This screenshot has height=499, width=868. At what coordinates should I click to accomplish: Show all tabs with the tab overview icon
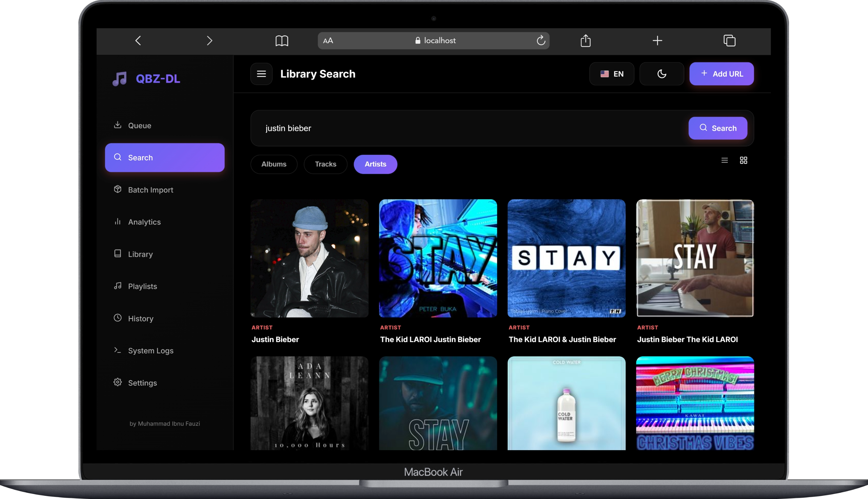point(730,40)
